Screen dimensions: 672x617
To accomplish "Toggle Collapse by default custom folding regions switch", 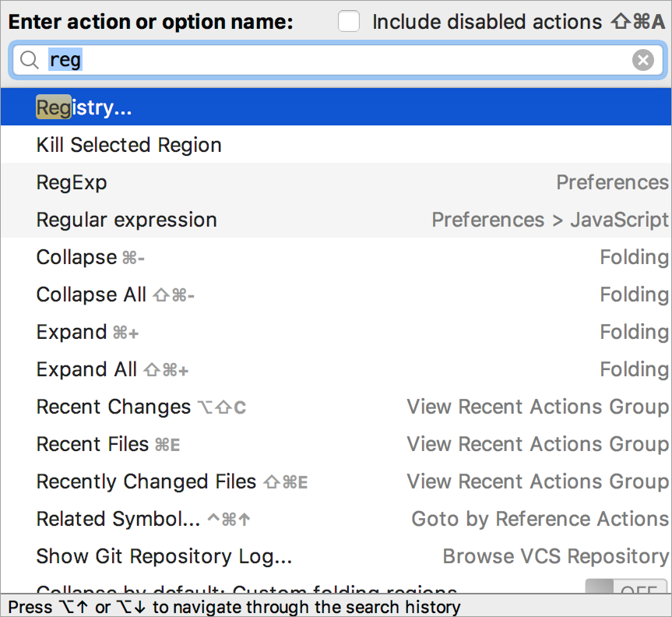I will [x=626, y=587].
